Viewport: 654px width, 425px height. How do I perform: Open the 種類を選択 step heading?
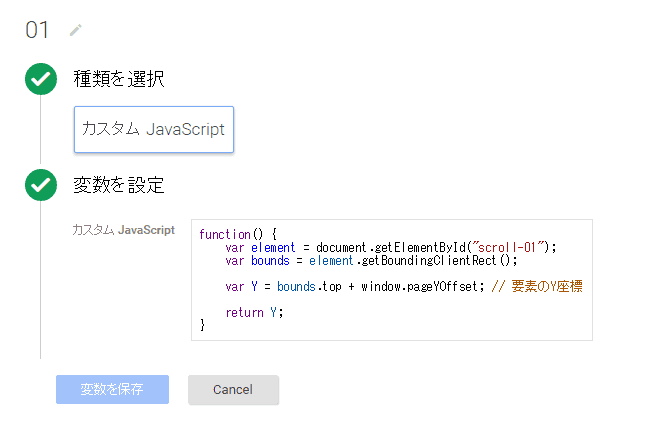click(x=119, y=79)
